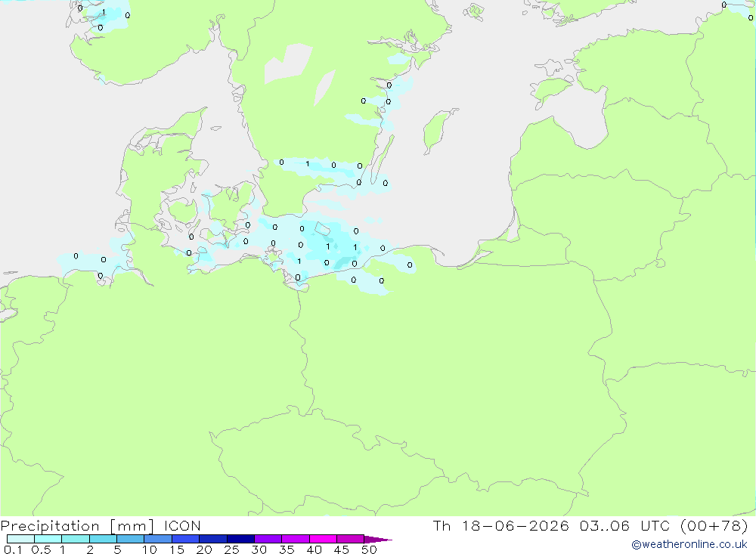Click the 25–30 mm navy legend swatch
Viewport: 756px width, 554px height.
point(240,539)
